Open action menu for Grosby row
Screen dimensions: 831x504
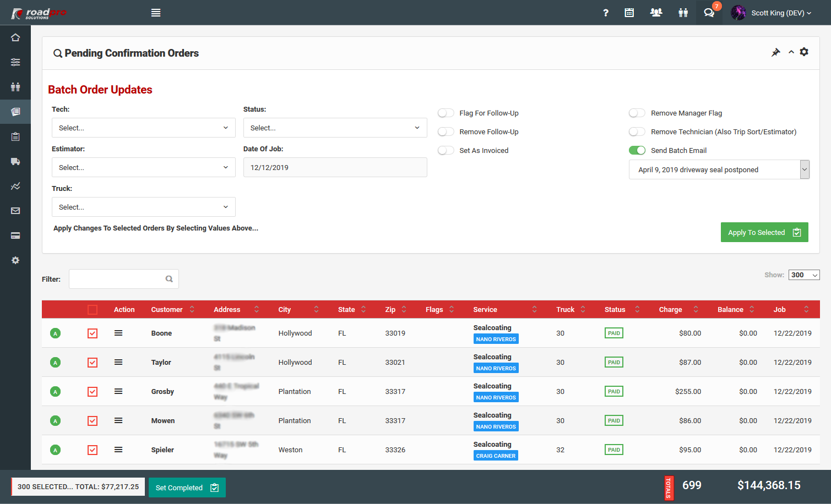(x=118, y=391)
